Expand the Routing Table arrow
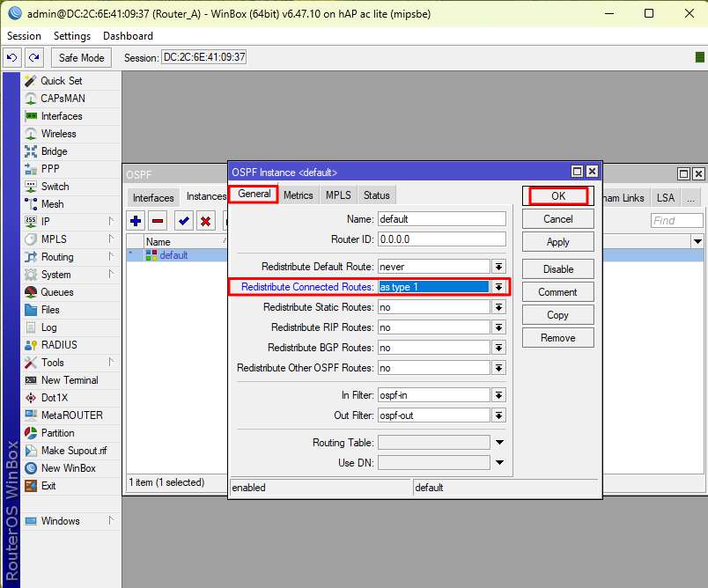708x588 pixels. (x=499, y=443)
